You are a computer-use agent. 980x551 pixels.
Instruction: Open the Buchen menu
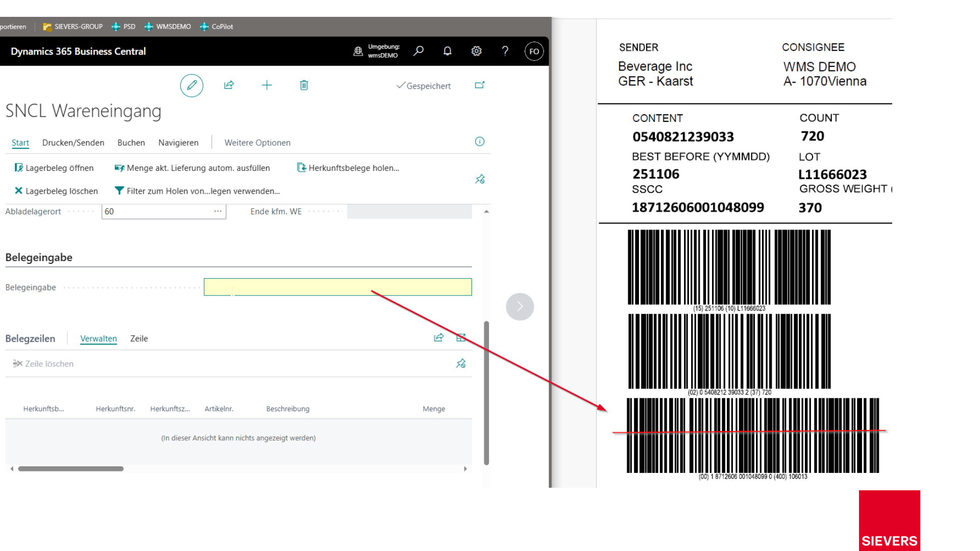coord(131,143)
